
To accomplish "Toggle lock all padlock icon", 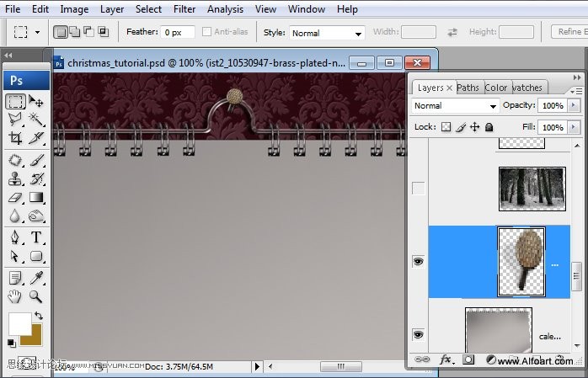I will (x=489, y=127).
